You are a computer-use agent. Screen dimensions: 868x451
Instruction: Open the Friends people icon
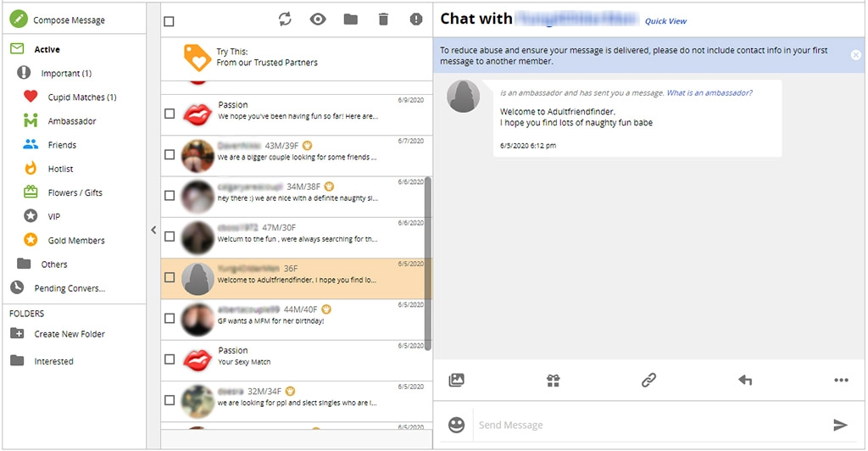(31, 144)
